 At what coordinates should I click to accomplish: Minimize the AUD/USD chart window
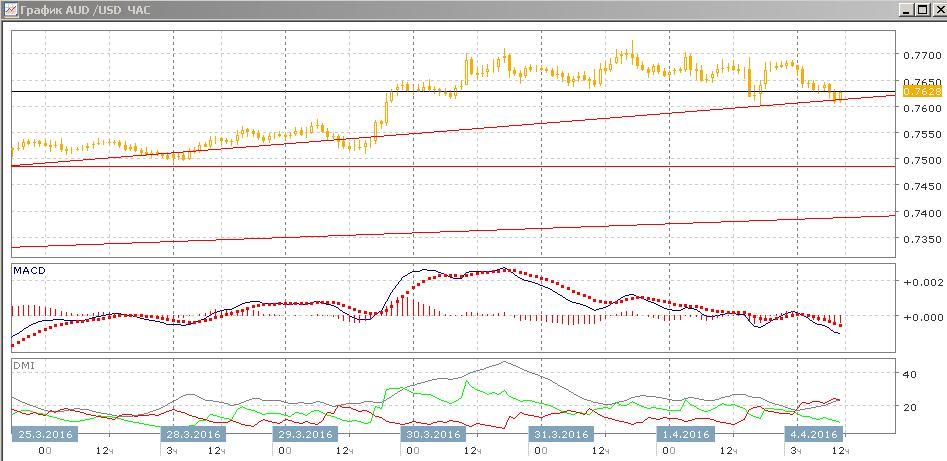click(905, 10)
